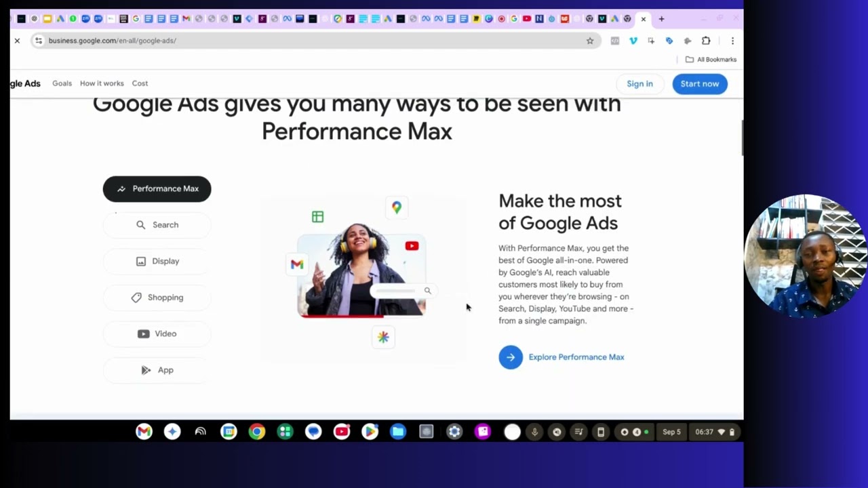The image size is (868, 488).
Task: Click the page vertical scrollbar
Action: (741, 138)
